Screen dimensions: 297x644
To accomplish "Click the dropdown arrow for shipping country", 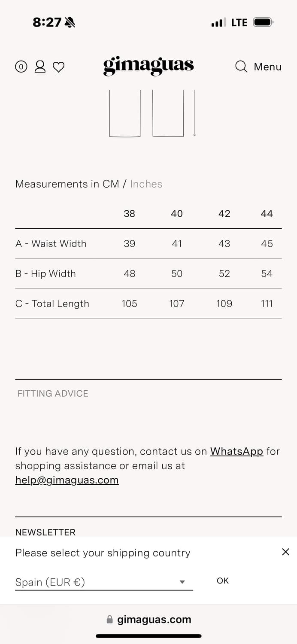I will [x=182, y=582].
